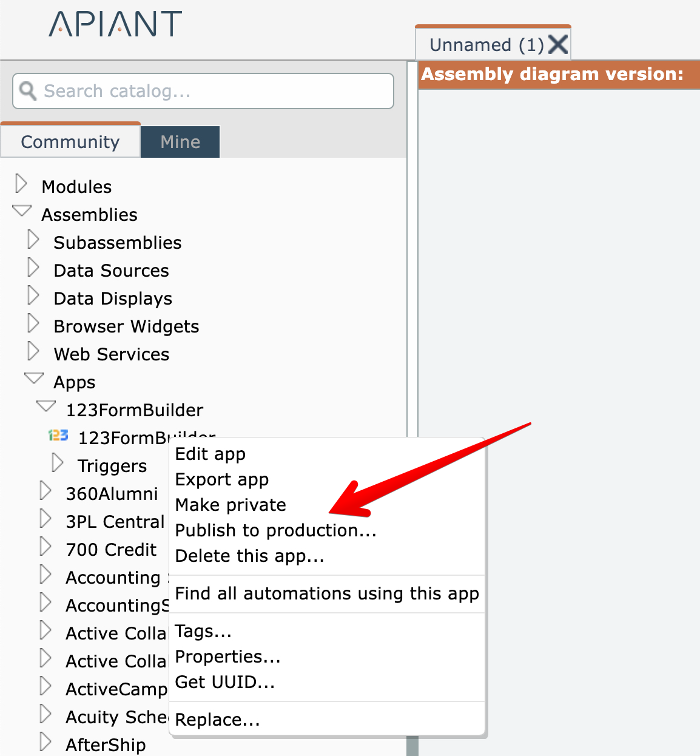The image size is (700, 756).
Task: Collapse the Assemblies tree node
Action: pos(22,211)
